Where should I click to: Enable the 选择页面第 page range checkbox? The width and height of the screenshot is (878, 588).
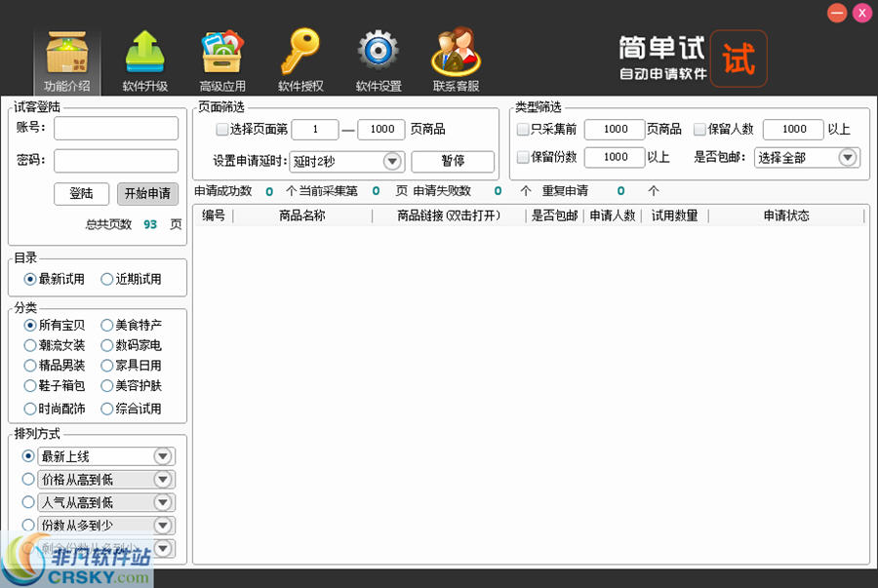[222, 129]
